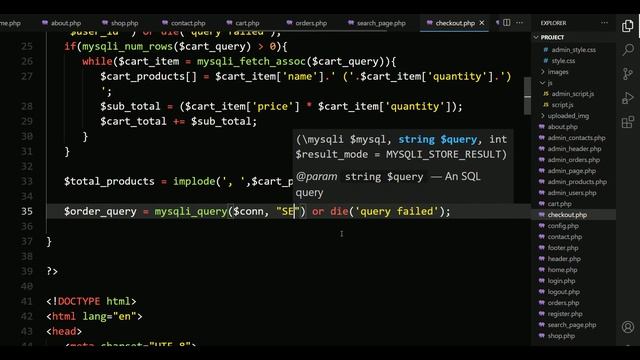This screenshot has height=360, width=640.
Task: Open admin_page.php file
Action: pos(573,171)
